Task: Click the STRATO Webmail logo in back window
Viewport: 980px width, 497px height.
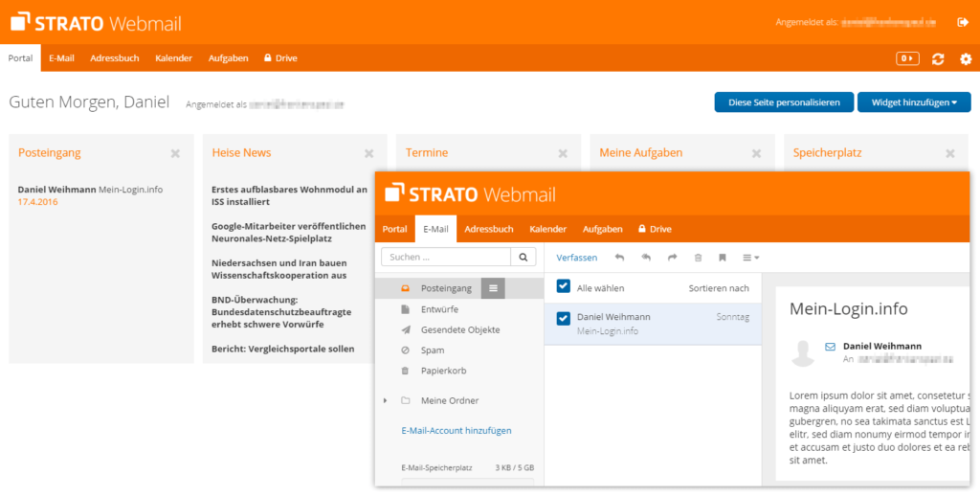Action: tap(97, 23)
